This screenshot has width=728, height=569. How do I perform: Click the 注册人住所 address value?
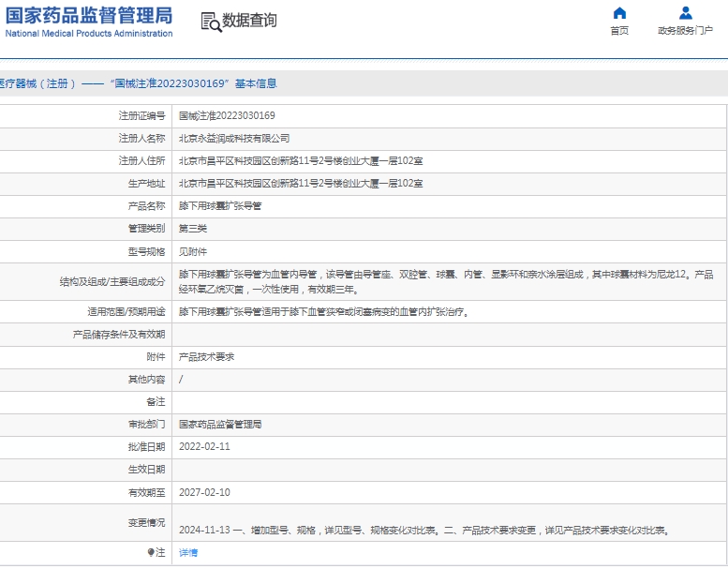tap(301, 160)
